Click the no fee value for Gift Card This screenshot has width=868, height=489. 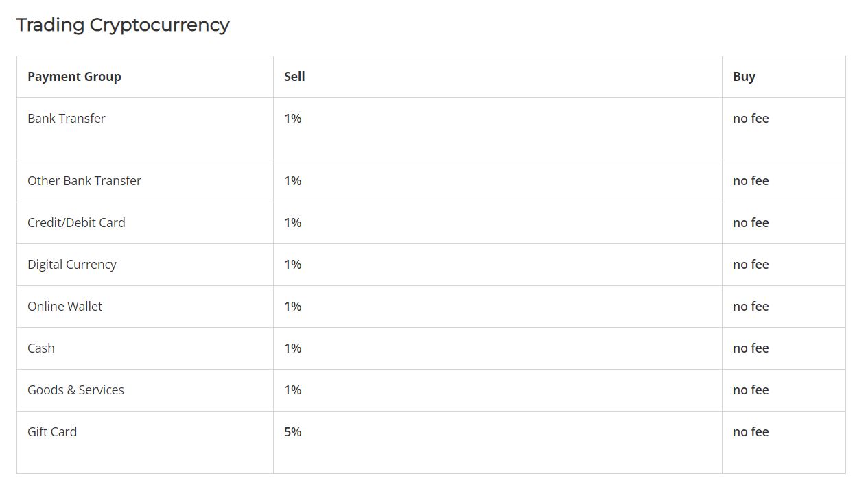click(x=751, y=432)
